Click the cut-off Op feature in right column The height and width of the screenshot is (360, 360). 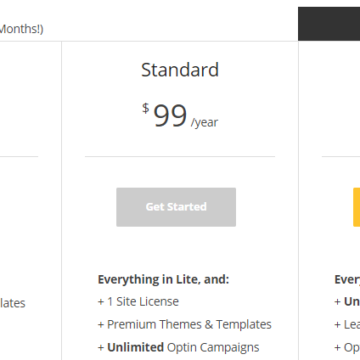347,347
